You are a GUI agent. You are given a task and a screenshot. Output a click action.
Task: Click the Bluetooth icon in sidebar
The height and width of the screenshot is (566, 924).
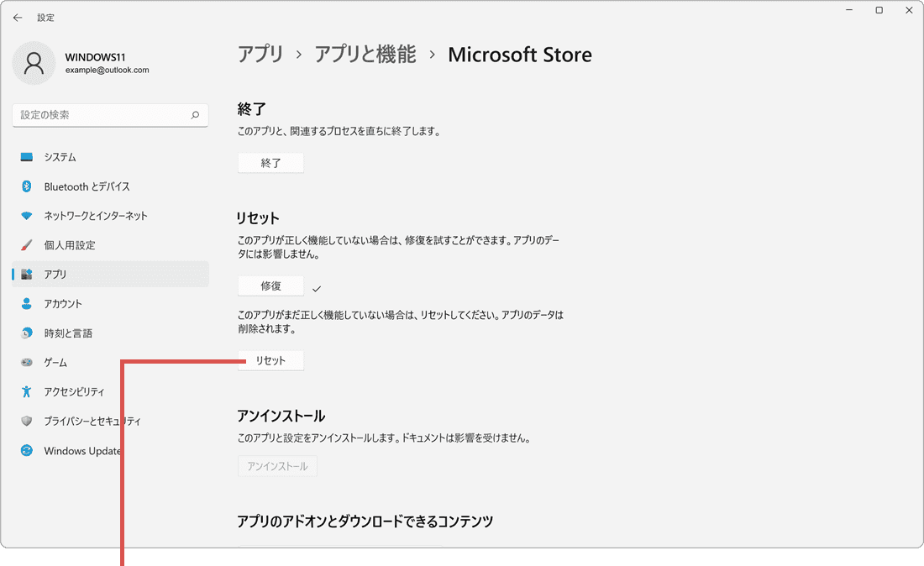tap(27, 186)
